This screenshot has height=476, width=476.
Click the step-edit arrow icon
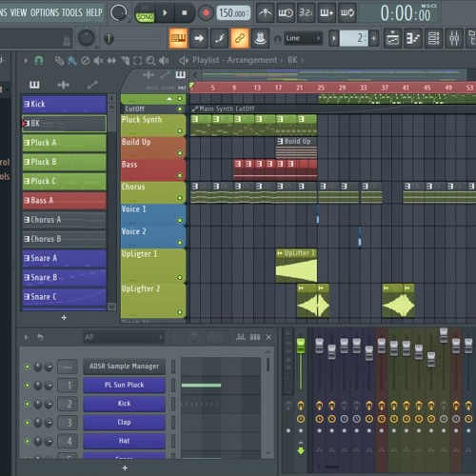[x=199, y=38]
